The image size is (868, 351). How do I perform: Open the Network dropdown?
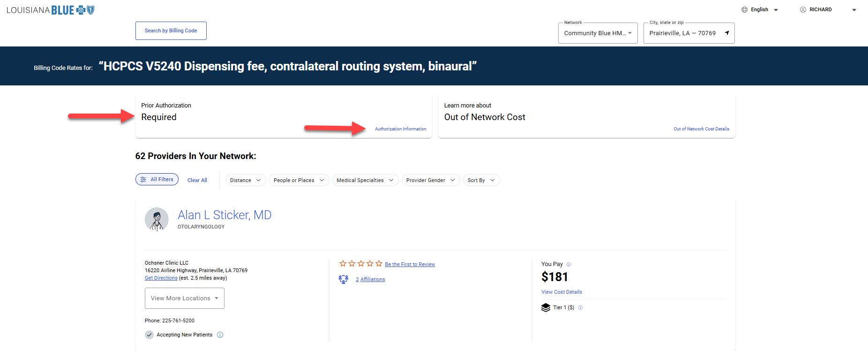pyautogui.click(x=598, y=33)
